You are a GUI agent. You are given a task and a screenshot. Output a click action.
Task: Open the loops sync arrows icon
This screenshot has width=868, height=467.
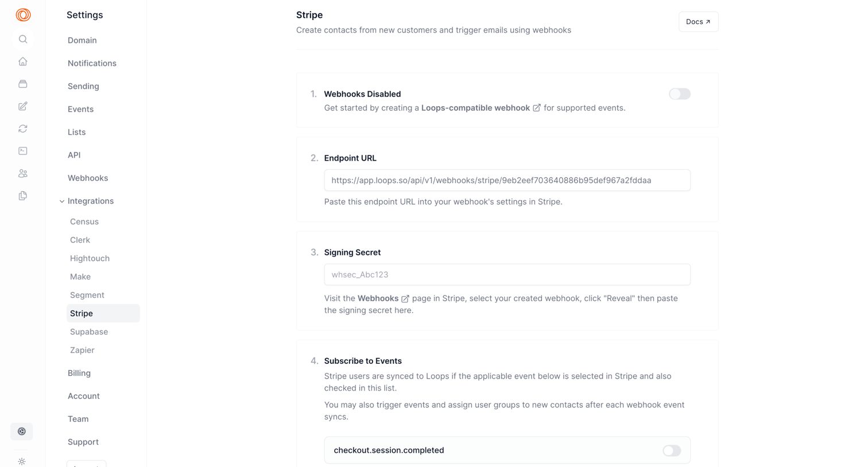coord(23,129)
